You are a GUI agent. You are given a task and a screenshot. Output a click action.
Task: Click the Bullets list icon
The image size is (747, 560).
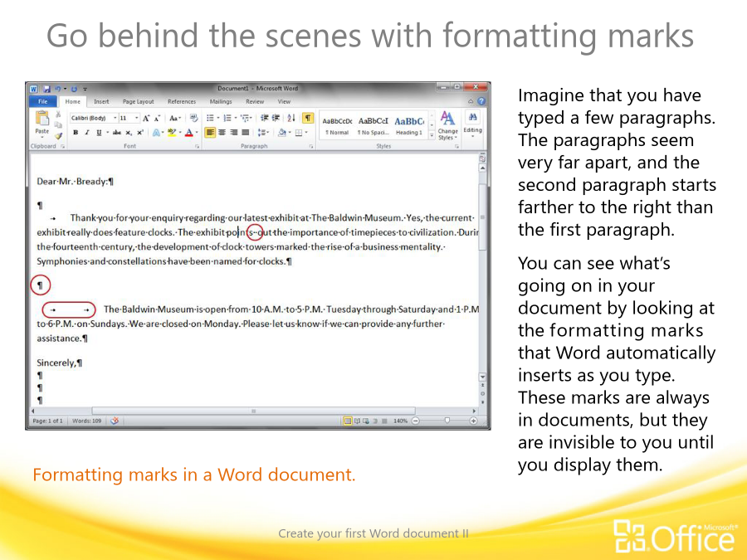click(210, 118)
